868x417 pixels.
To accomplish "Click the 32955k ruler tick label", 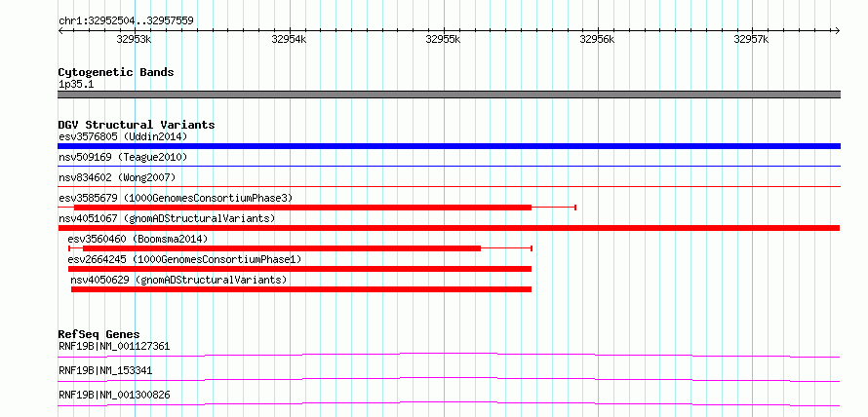I will [443, 39].
